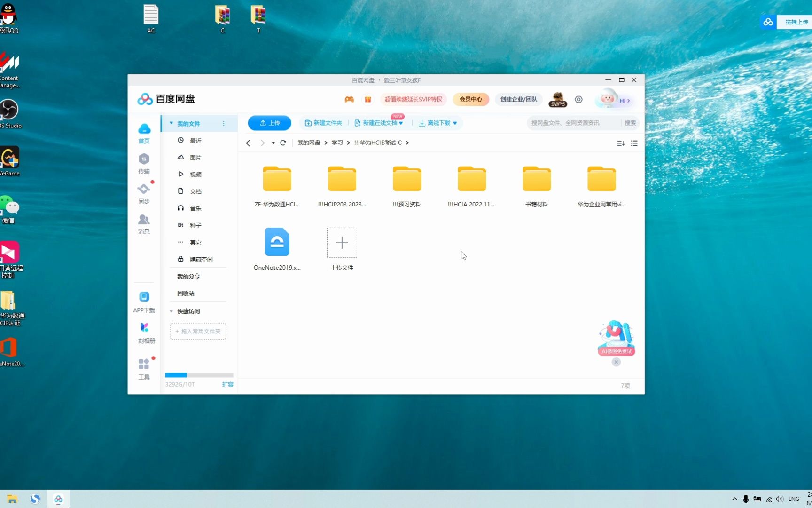Click 新建文件夹 button
Viewport: 812px width, 508px height.
tap(323, 123)
